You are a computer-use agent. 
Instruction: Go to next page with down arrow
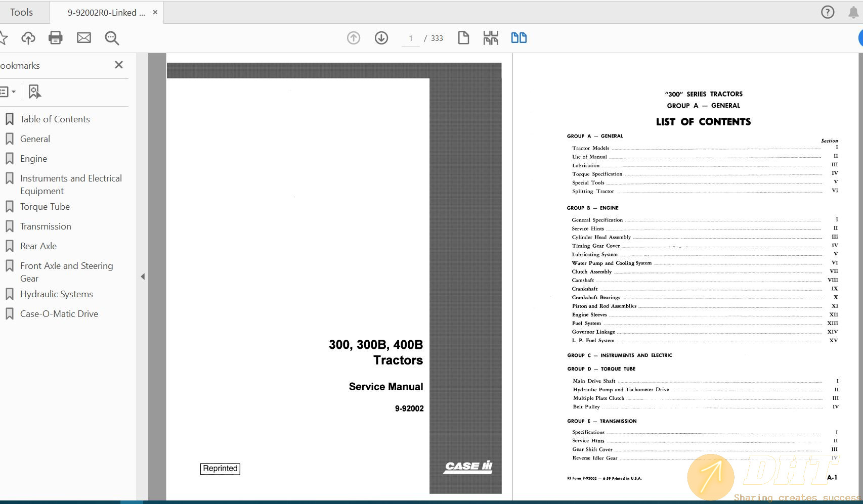(381, 37)
